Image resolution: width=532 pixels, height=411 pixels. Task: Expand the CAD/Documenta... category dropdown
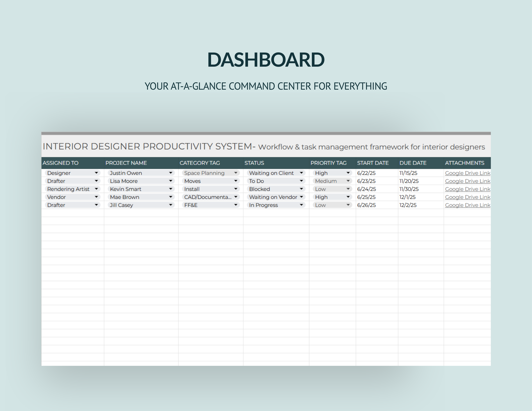click(236, 197)
